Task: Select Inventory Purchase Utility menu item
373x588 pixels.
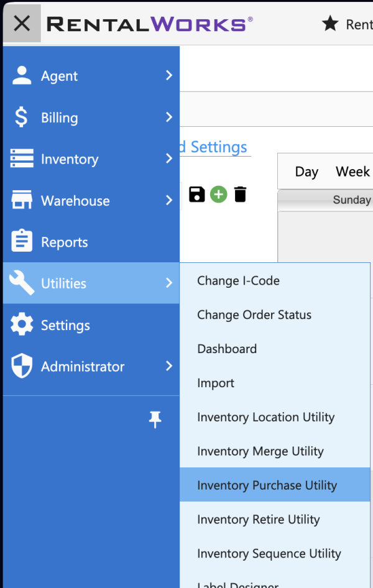Action: [267, 485]
